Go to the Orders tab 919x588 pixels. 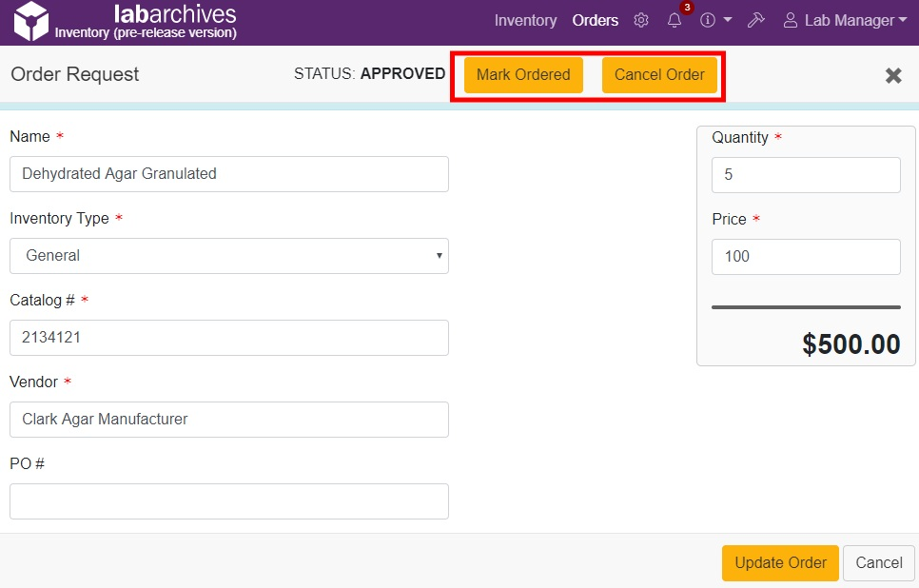tap(595, 20)
